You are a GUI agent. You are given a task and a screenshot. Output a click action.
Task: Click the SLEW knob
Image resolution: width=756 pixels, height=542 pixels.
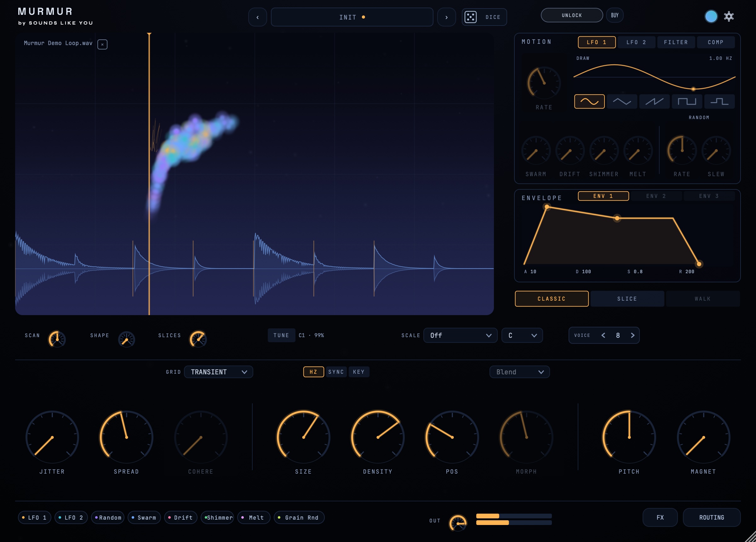click(716, 151)
